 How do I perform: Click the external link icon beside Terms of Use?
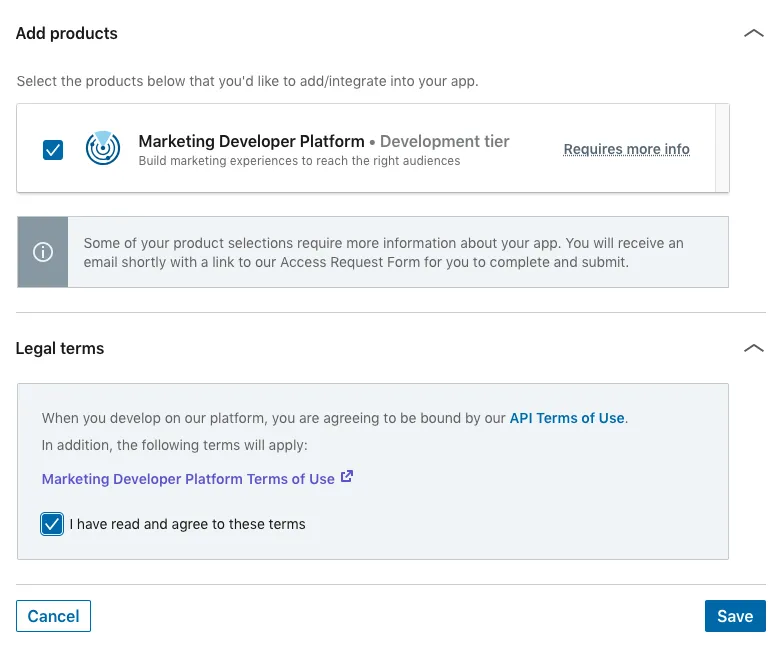pos(347,477)
